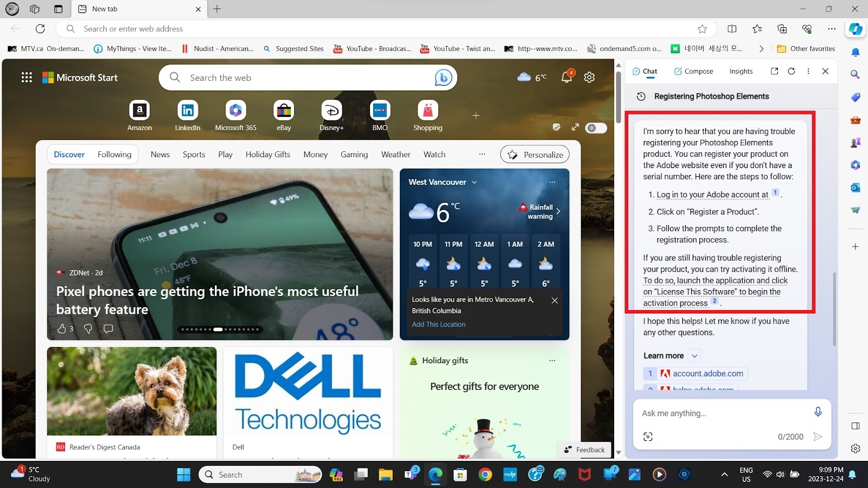Open account.adobe.com source link
Viewport: 868px width, 488px height.
coord(695,374)
